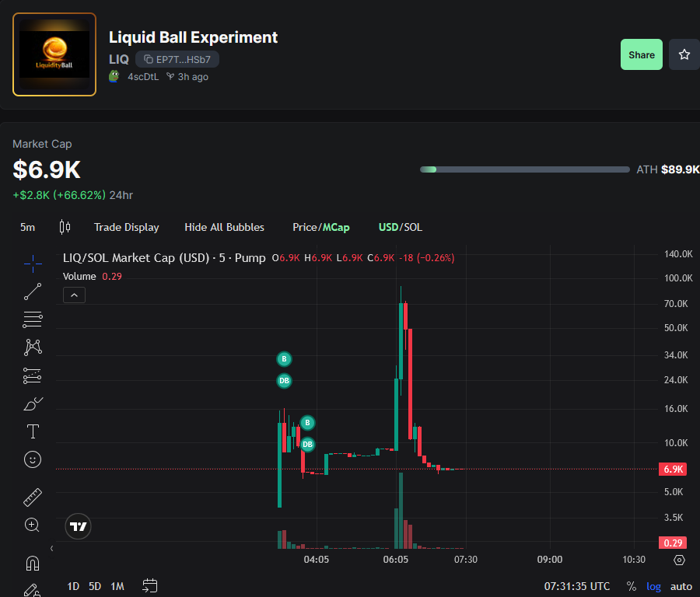Toggle percent scale mode
This screenshot has width=700, height=597.
632,586
